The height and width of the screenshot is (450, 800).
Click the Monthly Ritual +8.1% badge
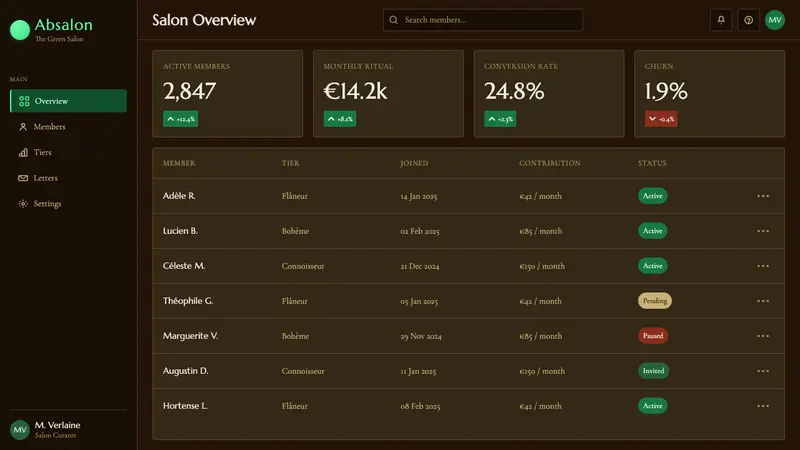(340, 119)
